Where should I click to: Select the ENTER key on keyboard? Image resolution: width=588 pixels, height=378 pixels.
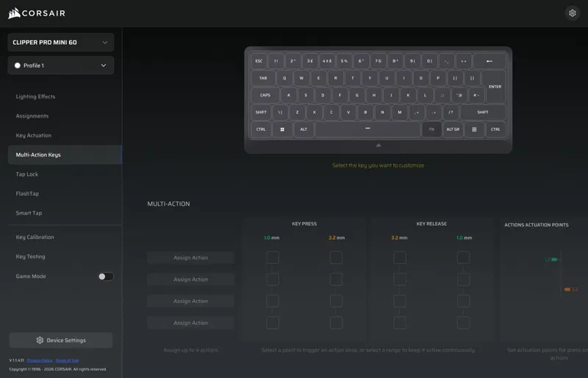click(495, 87)
